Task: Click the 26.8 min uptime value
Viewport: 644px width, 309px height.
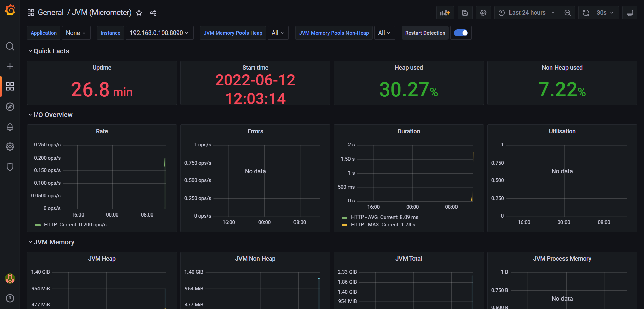Action: (102, 90)
